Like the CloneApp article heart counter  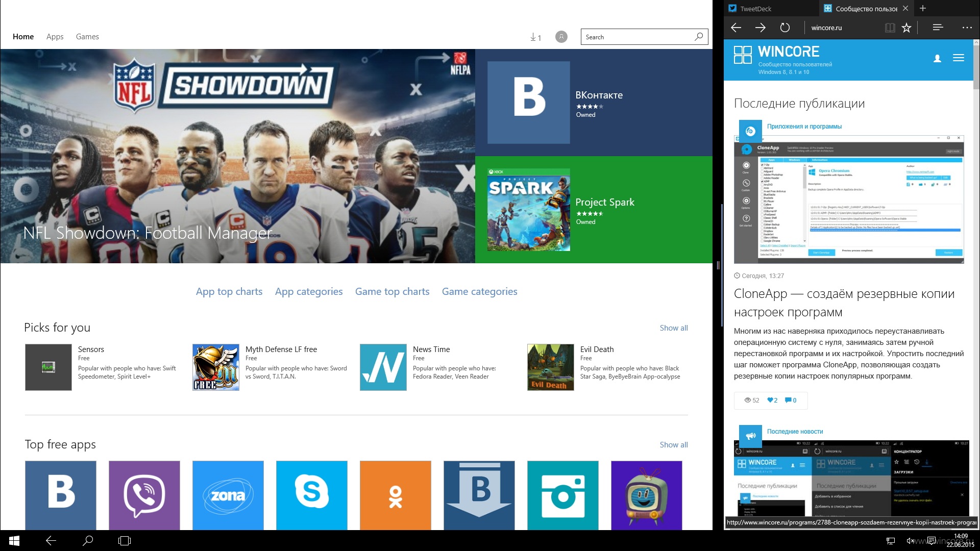772,400
